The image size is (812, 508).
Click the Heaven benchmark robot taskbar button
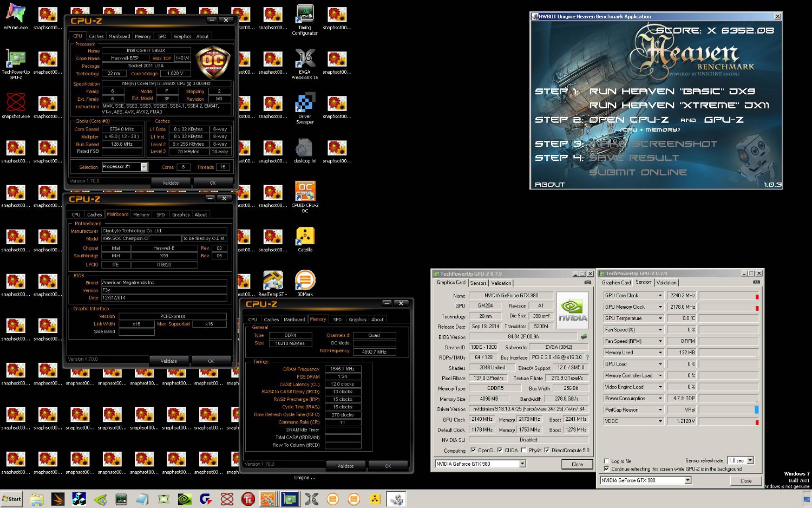pyautogui.click(x=396, y=499)
